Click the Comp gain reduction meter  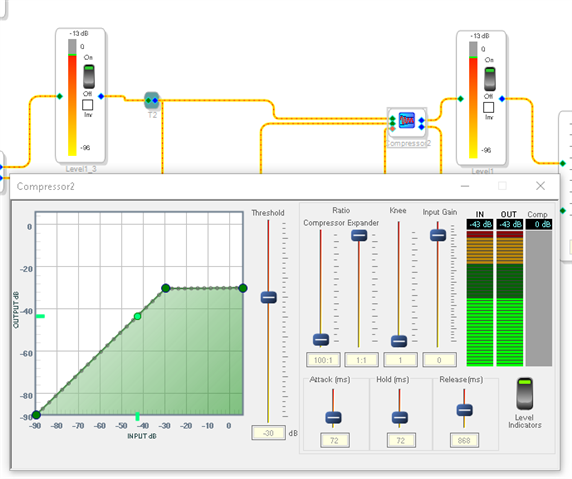tap(539, 298)
